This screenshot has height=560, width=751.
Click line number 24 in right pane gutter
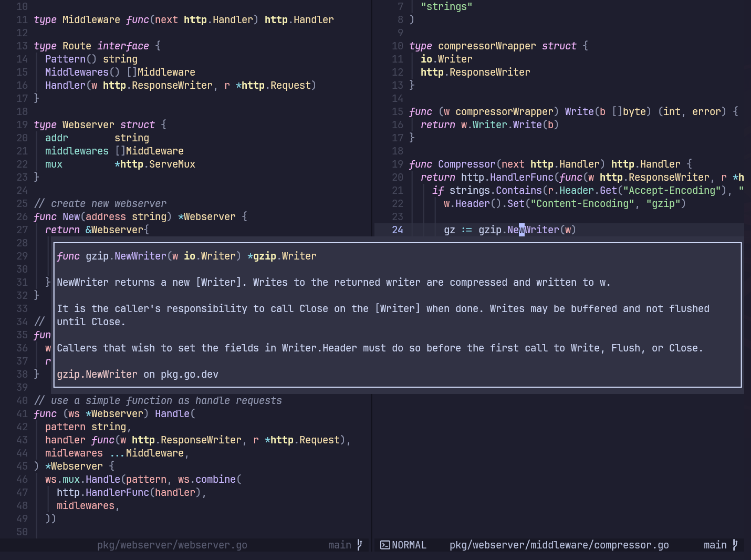click(398, 230)
